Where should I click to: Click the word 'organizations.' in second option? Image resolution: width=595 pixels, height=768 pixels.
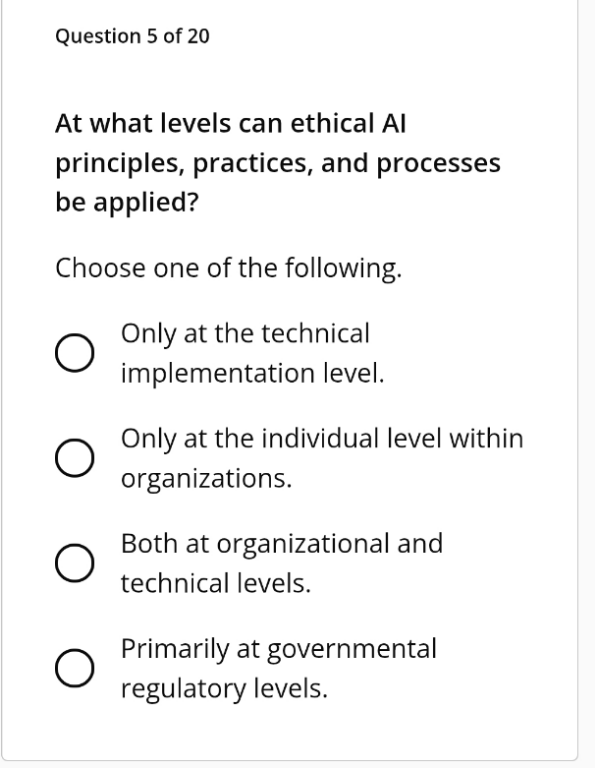(x=206, y=479)
